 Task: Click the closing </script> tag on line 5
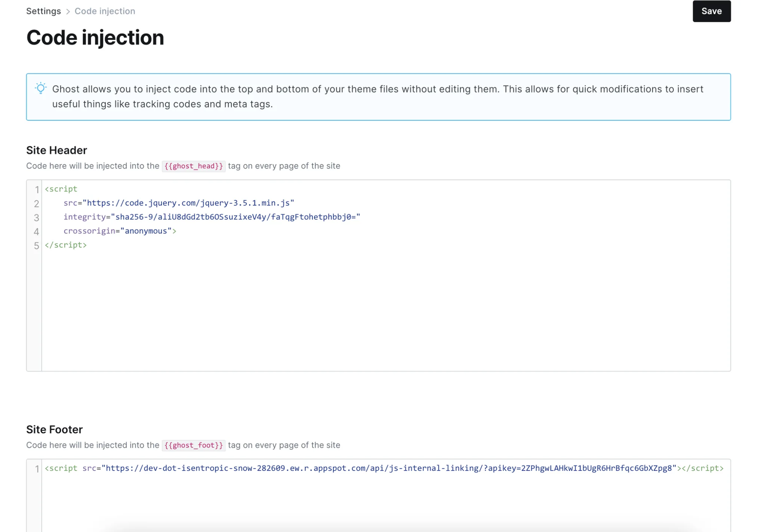[66, 245]
